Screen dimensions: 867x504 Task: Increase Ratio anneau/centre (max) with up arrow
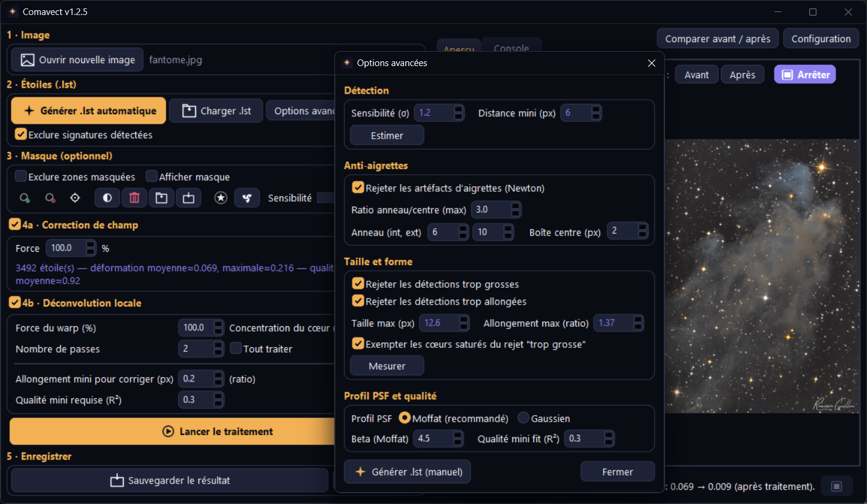click(515, 206)
